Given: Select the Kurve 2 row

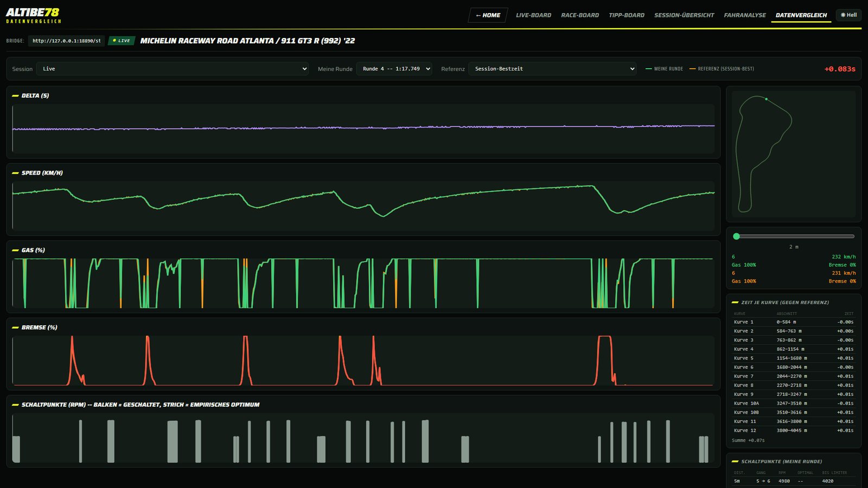Looking at the screenshot, I should pyautogui.click(x=794, y=331).
